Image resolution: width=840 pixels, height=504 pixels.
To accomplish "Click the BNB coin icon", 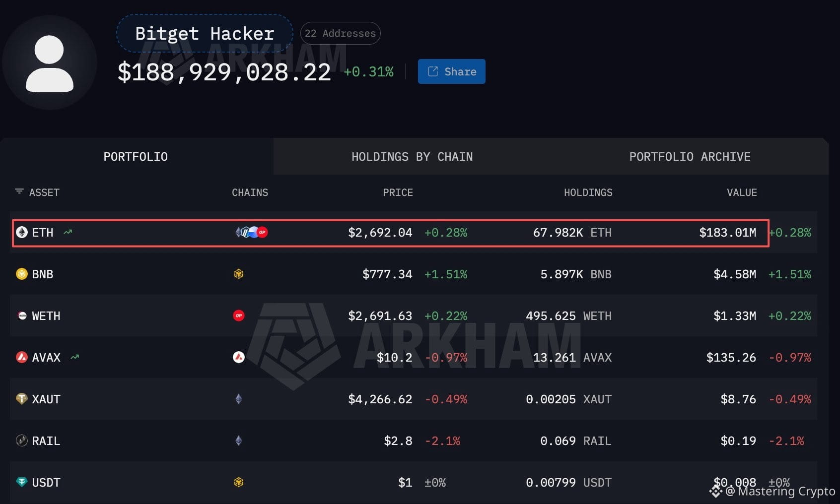I will point(22,274).
